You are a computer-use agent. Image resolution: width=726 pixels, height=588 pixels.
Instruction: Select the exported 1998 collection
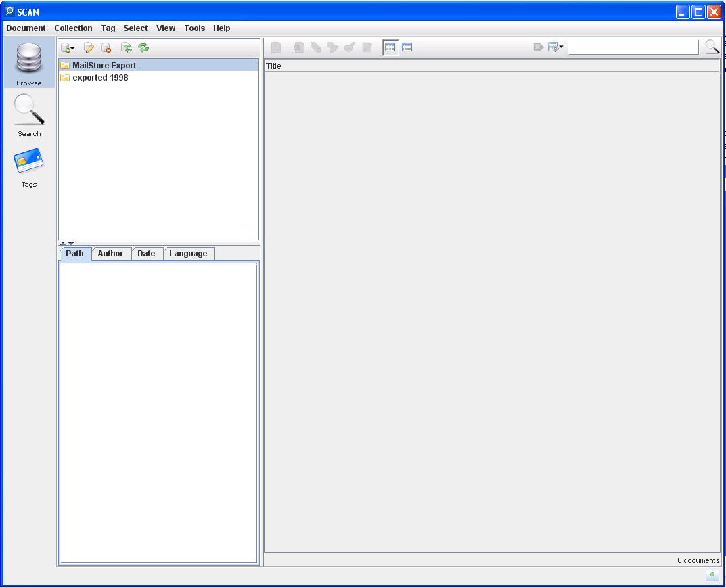coord(100,78)
